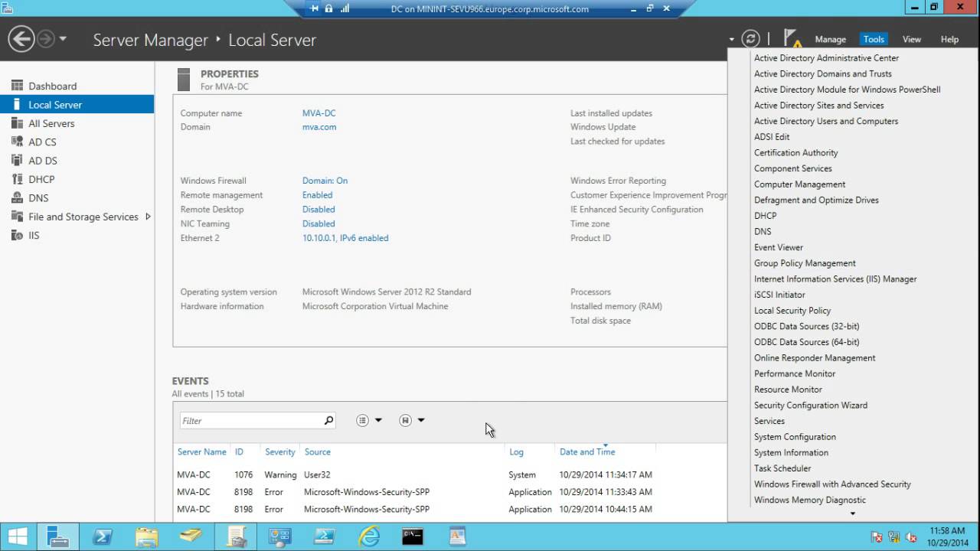
Task: Click the DNS role icon in sidebar
Action: click(17, 197)
